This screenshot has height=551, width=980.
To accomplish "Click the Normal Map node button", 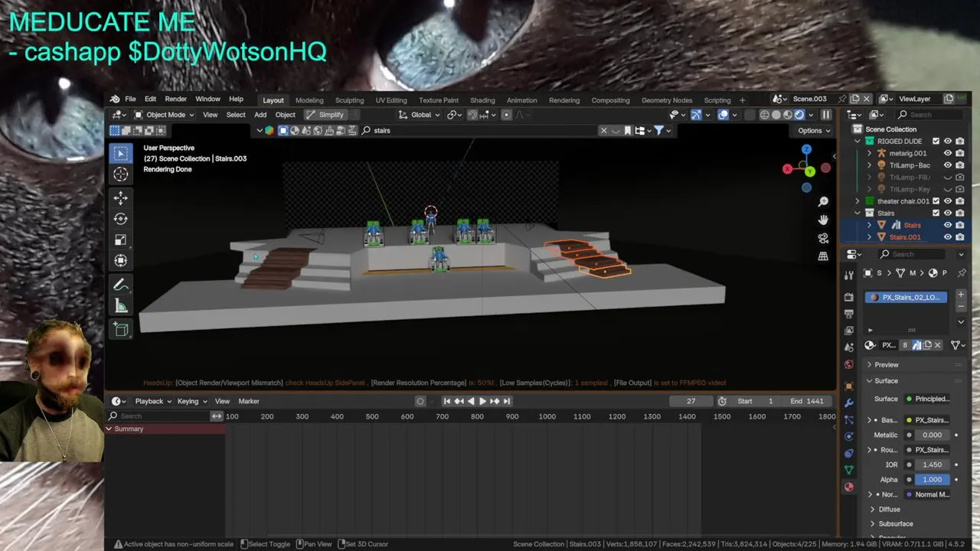I will 928,494.
